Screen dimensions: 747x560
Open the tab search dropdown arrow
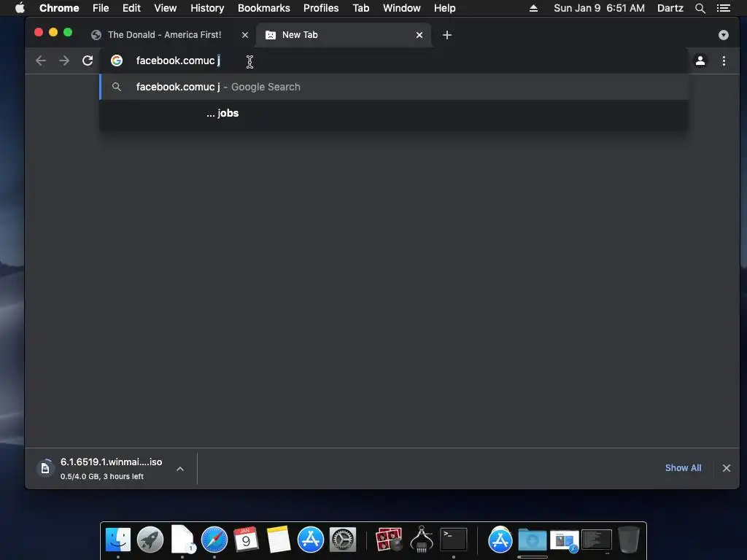(x=723, y=35)
